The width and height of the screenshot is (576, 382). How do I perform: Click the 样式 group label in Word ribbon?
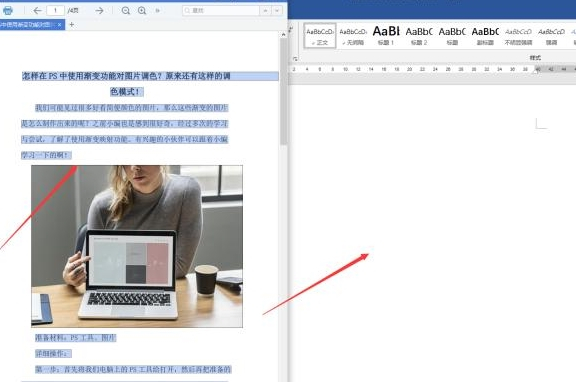point(535,58)
